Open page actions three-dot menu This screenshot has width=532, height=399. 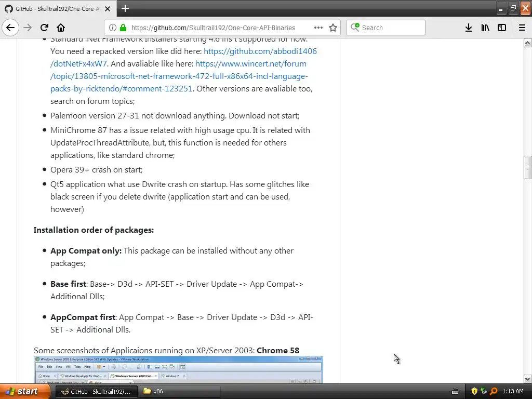tap(318, 28)
